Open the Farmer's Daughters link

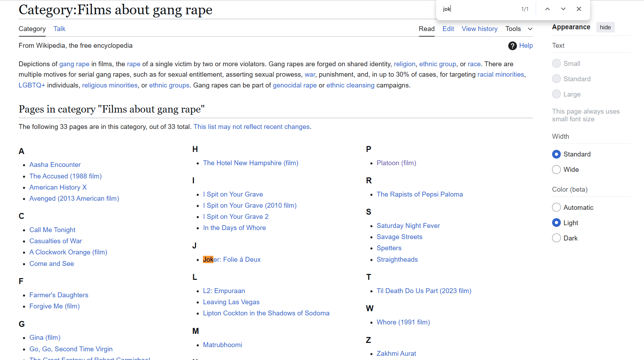[x=59, y=295]
